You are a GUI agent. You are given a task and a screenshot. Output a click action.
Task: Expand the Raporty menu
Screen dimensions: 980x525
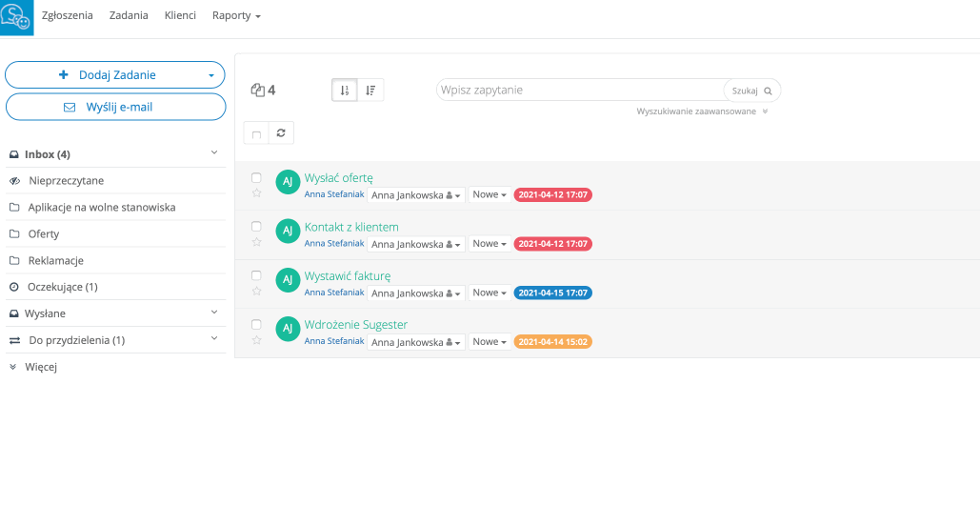click(x=236, y=15)
